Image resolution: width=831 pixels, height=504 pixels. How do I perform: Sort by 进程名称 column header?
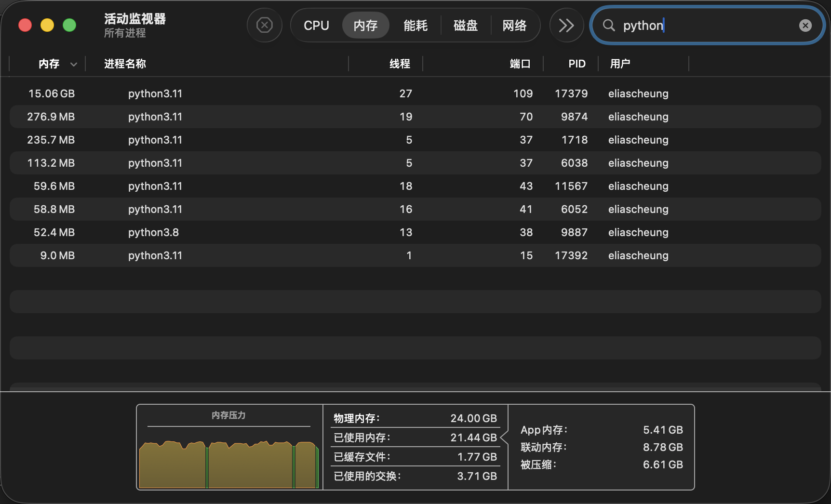[125, 64]
